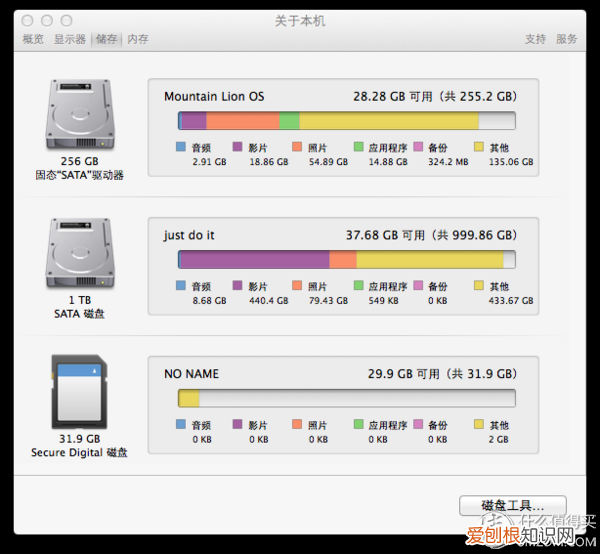Screen dimensions: 600x554
Task: Click the 79.43 GB photos value
Action: pos(328,301)
